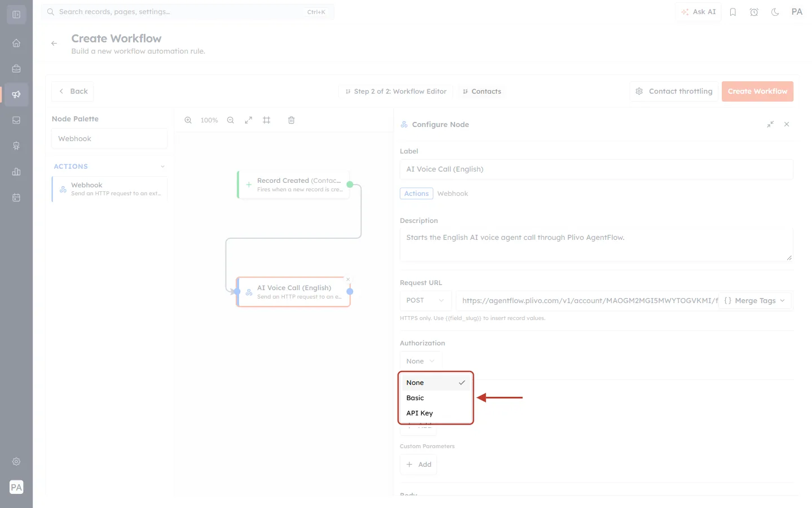Select the AI Voice Call (English) node
The width and height of the screenshot is (812, 508).
click(x=293, y=292)
